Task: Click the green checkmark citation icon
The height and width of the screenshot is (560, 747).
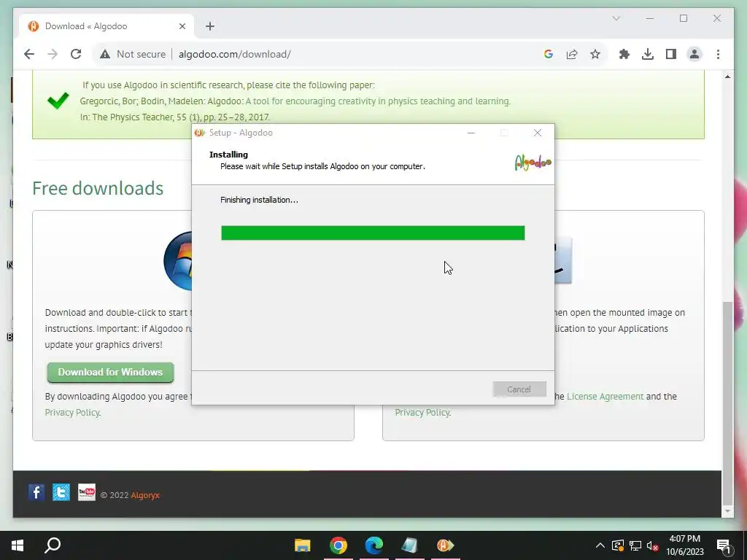Action: coord(58,101)
